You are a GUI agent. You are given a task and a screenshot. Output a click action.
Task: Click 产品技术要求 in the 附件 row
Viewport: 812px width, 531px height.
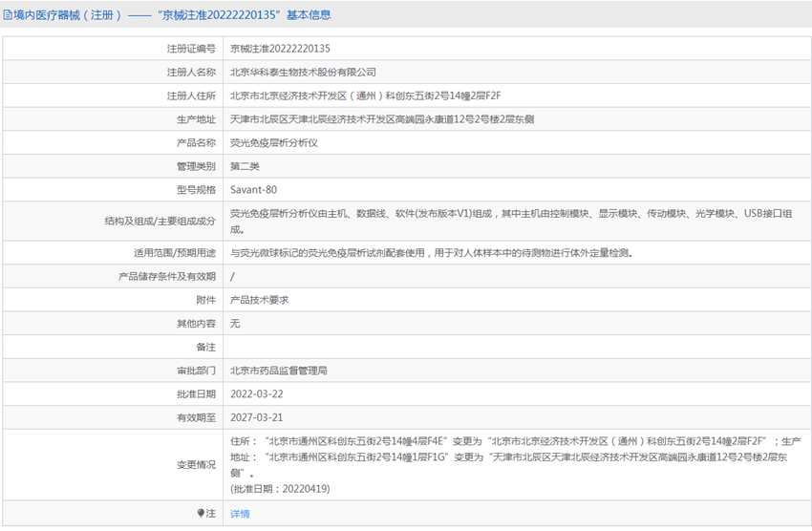[259, 300]
